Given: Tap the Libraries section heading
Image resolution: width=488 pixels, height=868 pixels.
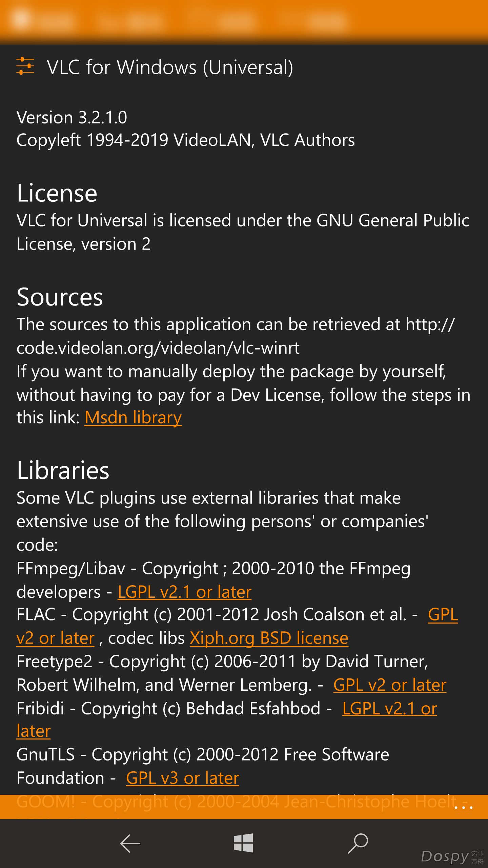Looking at the screenshot, I should (63, 470).
